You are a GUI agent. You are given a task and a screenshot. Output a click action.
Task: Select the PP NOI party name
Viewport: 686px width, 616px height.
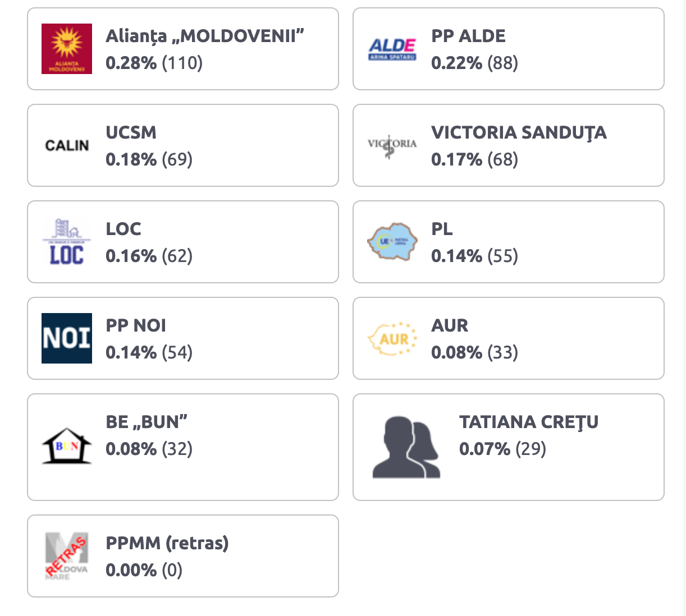[x=136, y=325]
